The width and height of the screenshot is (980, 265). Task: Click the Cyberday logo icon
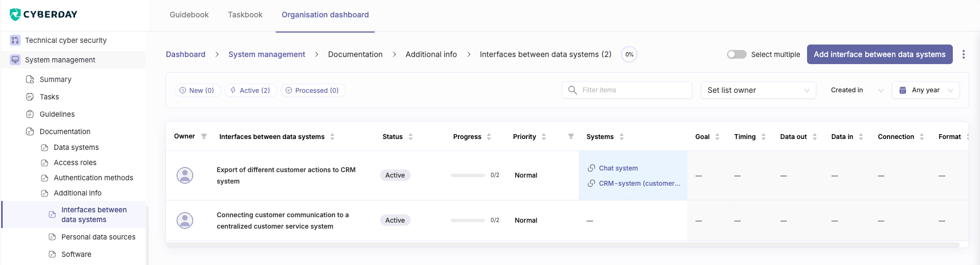coord(15,14)
